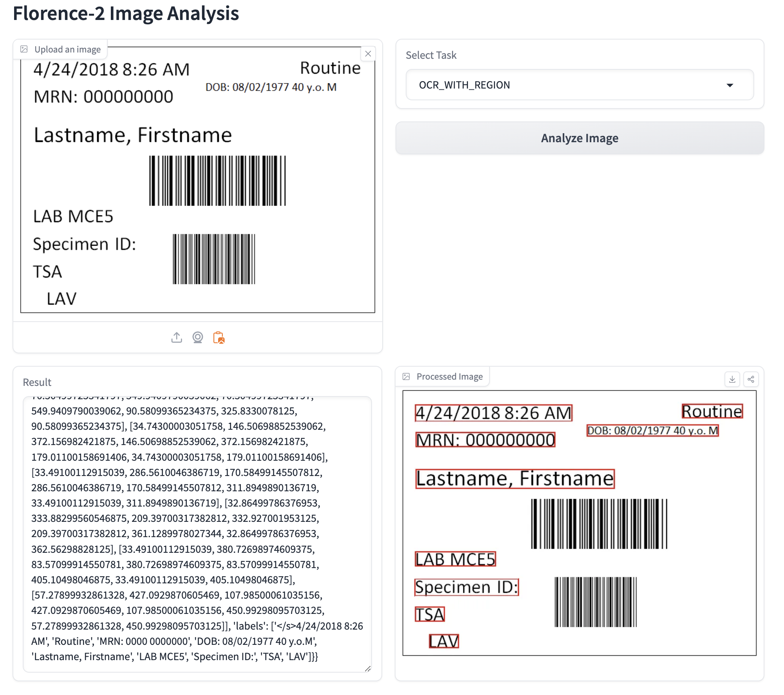Open the Select Task dropdown

click(580, 85)
